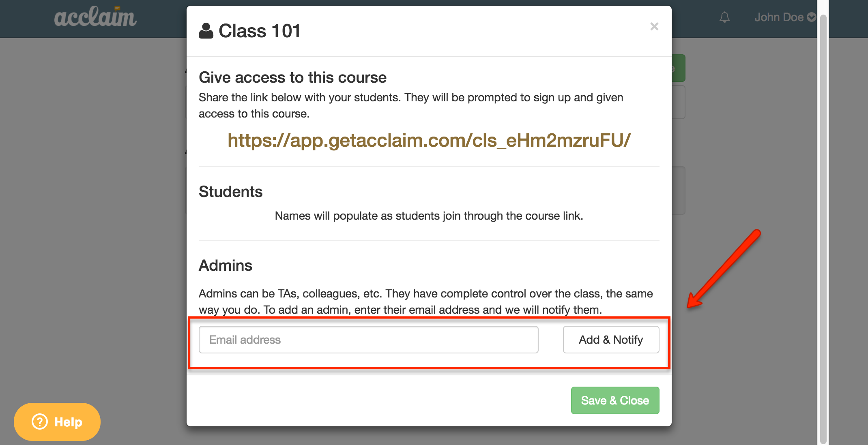The width and height of the screenshot is (868, 445).
Task: Click the Add & Notify button
Action: click(x=611, y=340)
